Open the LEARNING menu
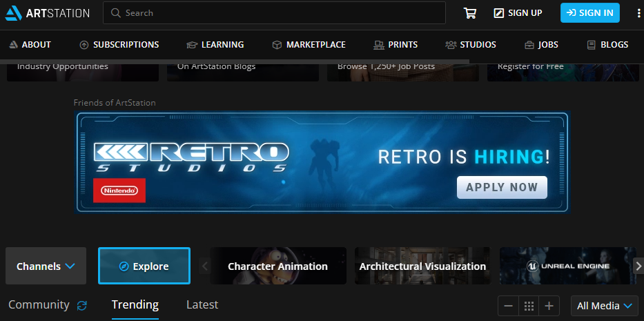 [215, 45]
